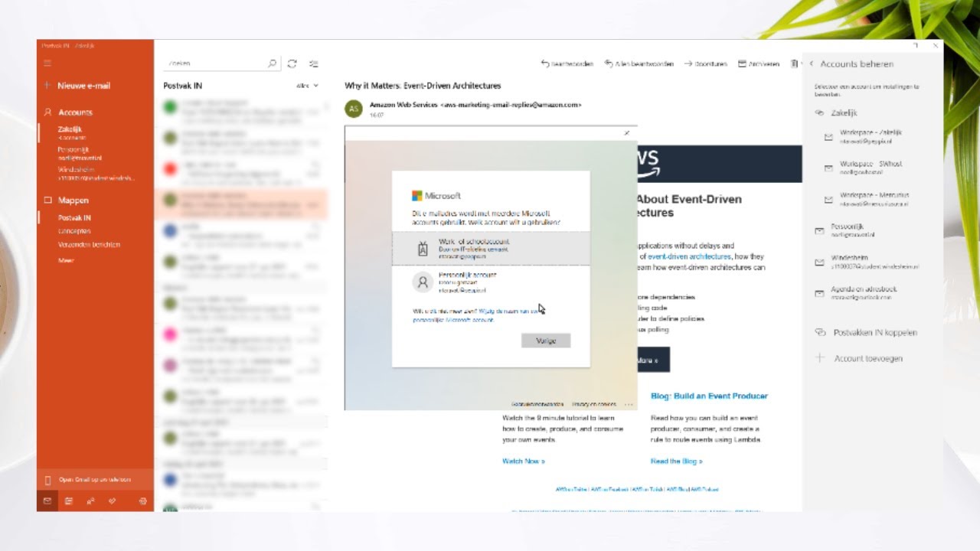Click Archiveren in the toolbar
This screenshot has height=551, width=980.
pos(759,64)
